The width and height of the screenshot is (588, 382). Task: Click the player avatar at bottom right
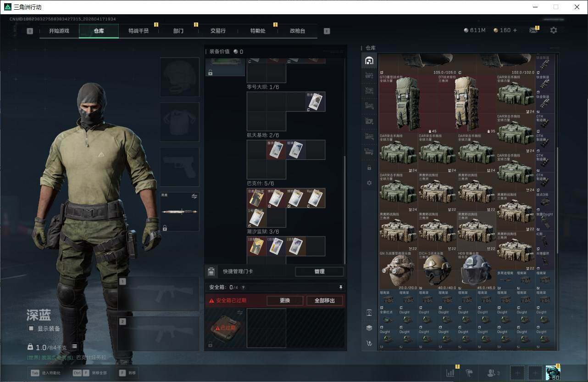click(x=553, y=373)
